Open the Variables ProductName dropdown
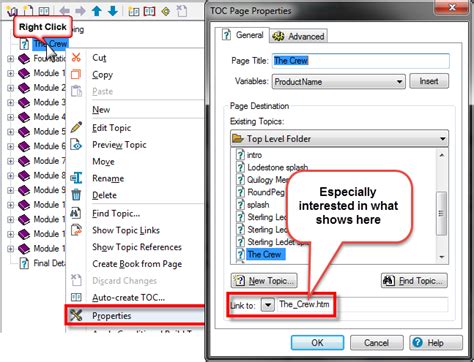The width and height of the screenshot is (474, 362). point(399,82)
